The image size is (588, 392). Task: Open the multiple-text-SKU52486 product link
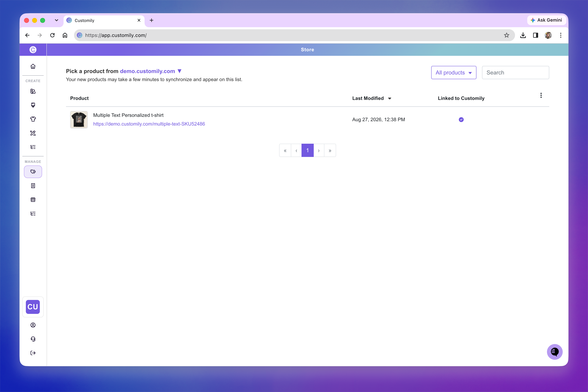click(149, 124)
